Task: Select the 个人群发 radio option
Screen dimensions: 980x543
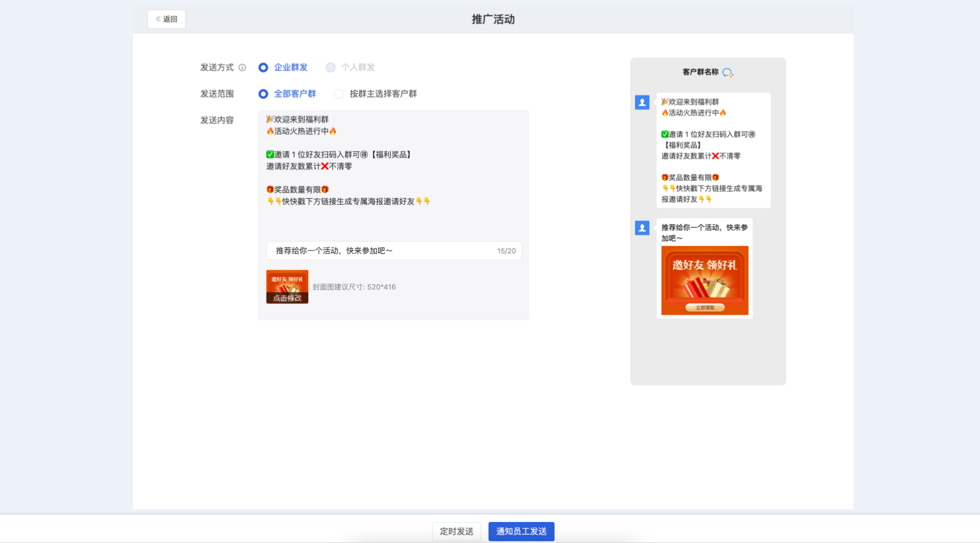Action: pyautogui.click(x=350, y=67)
